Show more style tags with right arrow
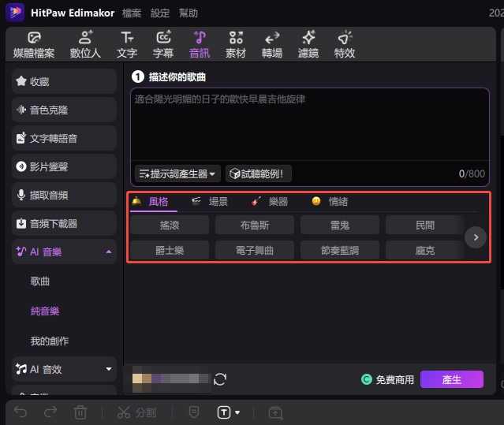 pyautogui.click(x=476, y=237)
